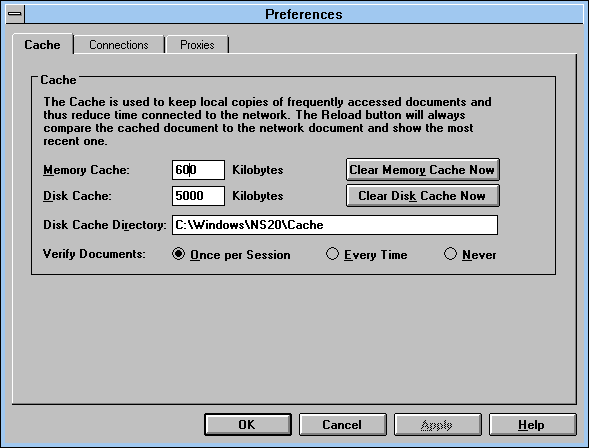Viewport: 589px width, 448px height.
Task: Open the Proxies tab
Action: (x=197, y=45)
